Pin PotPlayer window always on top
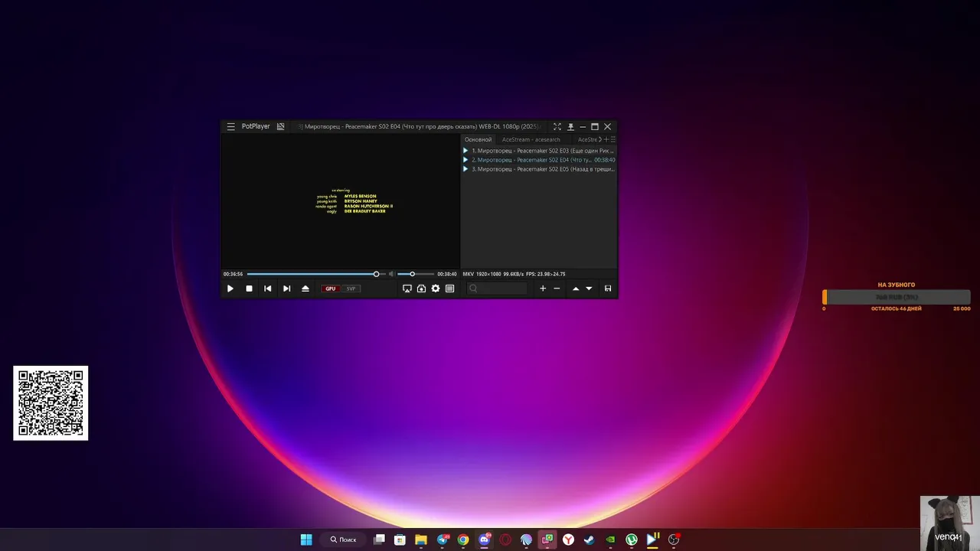 (x=570, y=127)
